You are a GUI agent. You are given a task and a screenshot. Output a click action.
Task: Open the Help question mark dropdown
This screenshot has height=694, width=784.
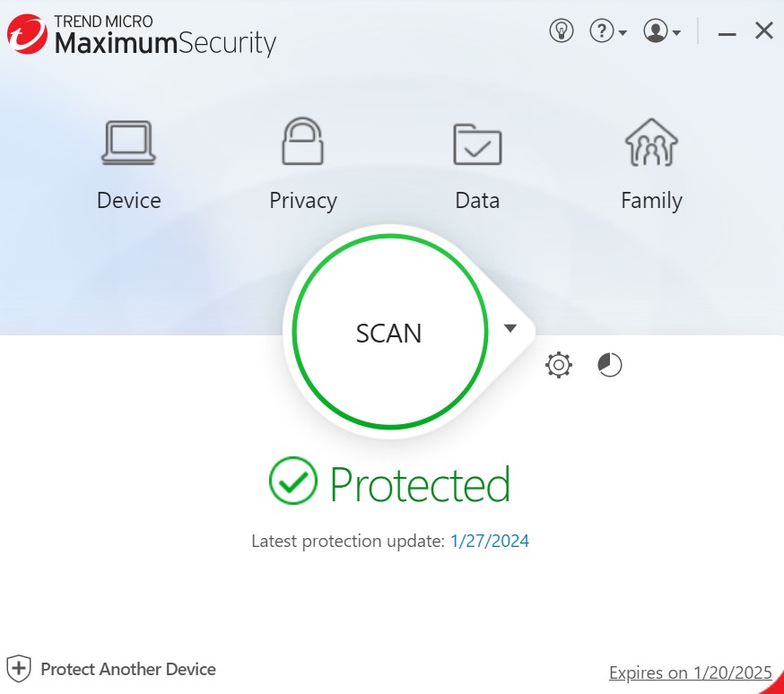607,31
